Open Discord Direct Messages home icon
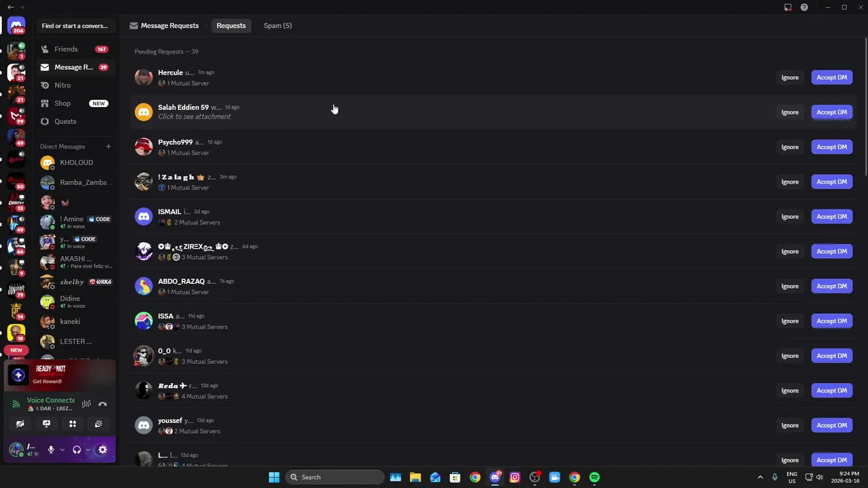The width and height of the screenshot is (868, 488). (x=16, y=25)
